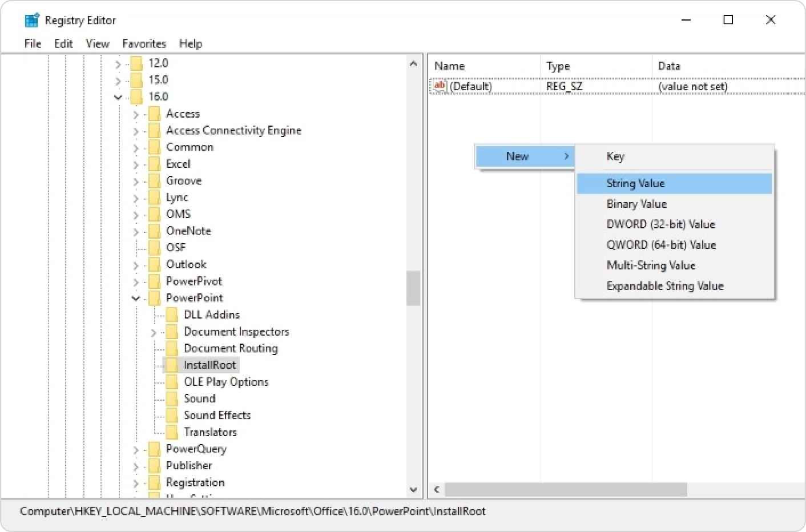806x532 pixels.
Task: Choose Multi-String Value
Action: coord(674,265)
